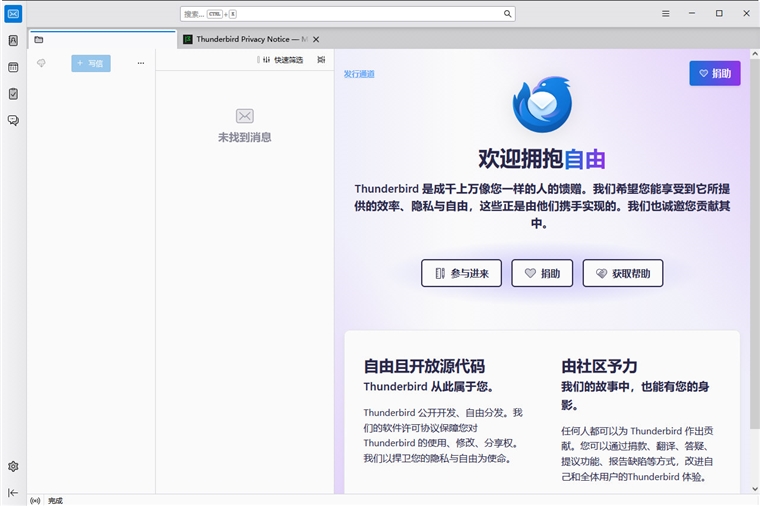Click the vertical scrollbar thumb
Viewport: 760px width, 506px height.
coord(755,244)
